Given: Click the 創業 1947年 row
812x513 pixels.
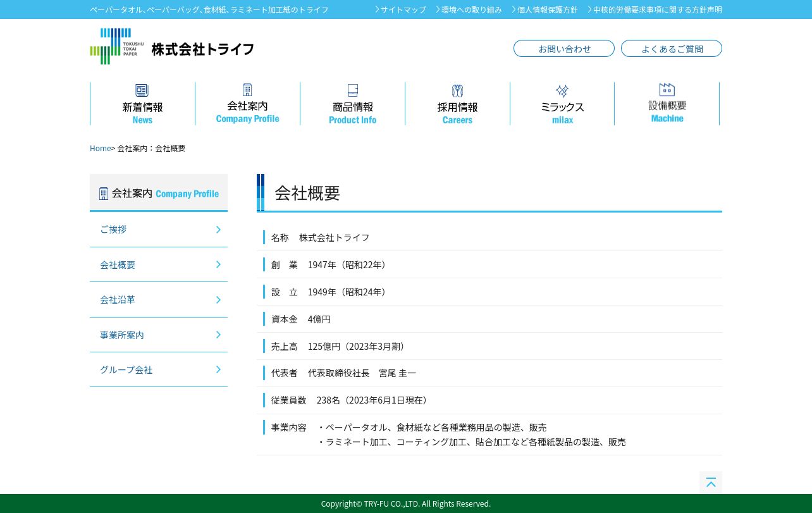Looking at the screenshot, I should [489, 264].
